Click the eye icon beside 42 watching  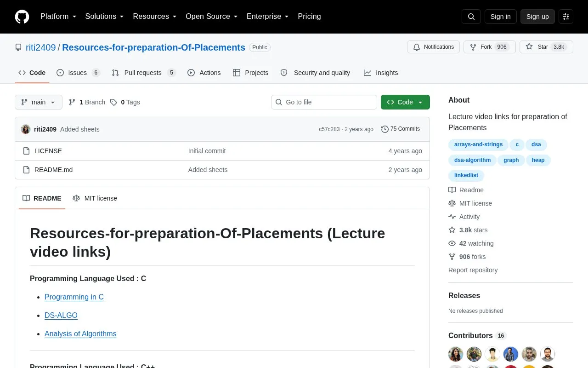[452, 243]
